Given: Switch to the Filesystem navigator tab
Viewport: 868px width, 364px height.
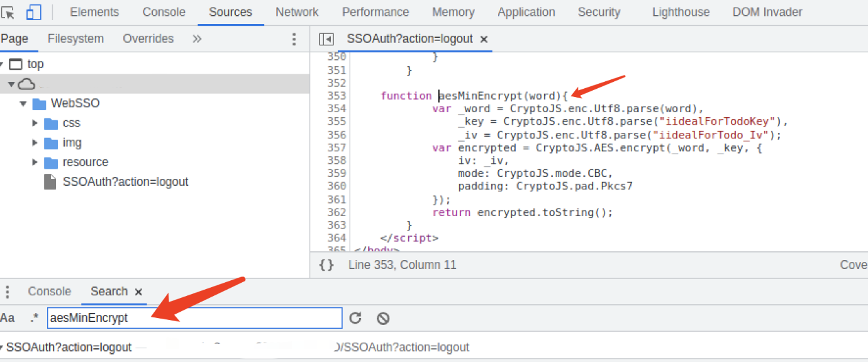Looking at the screenshot, I should tap(75, 38).
